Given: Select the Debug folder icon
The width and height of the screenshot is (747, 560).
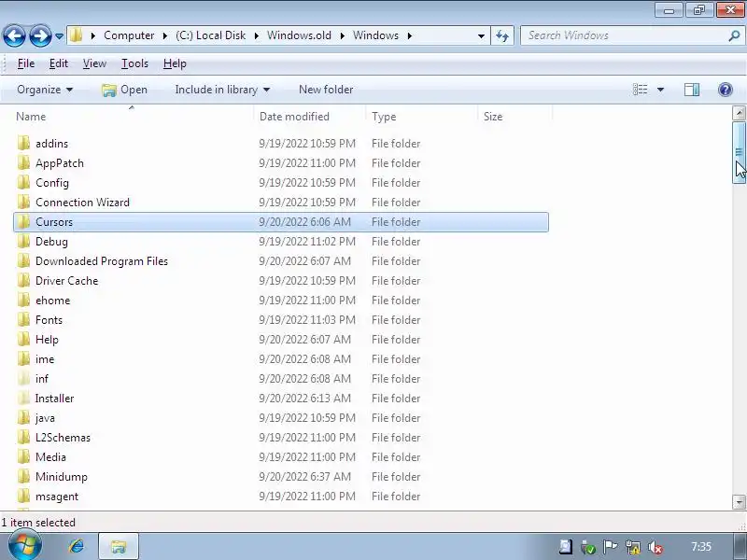Looking at the screenshot, I should 23,242.
